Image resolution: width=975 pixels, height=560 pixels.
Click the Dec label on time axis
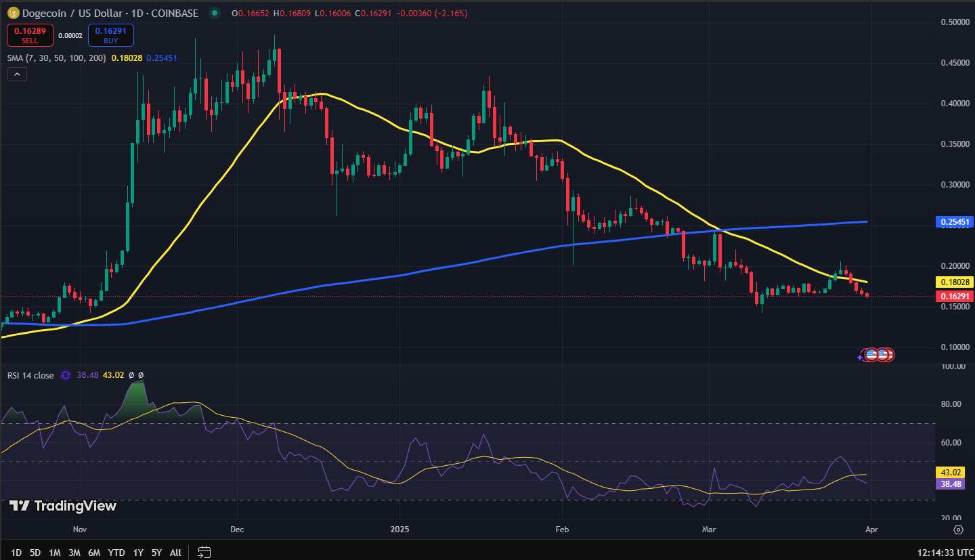(236, 530)
